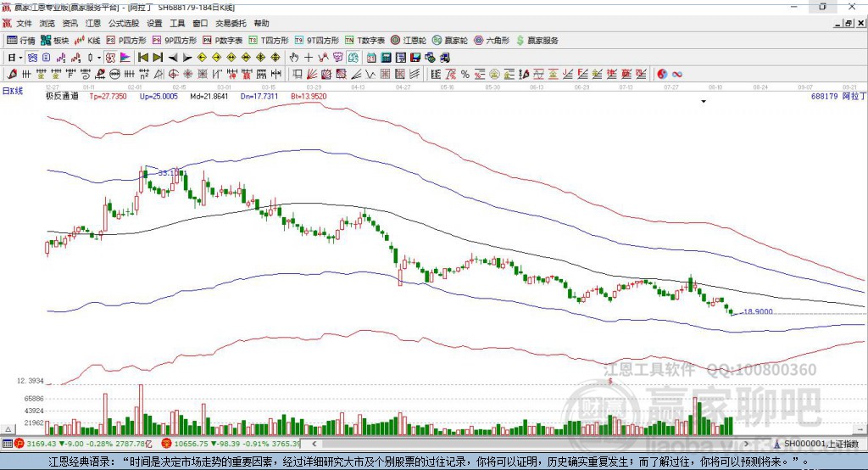Click the blue infinity loop icon
The height and width of the screenshot is (470, 868).
click(x=676, y=75)
